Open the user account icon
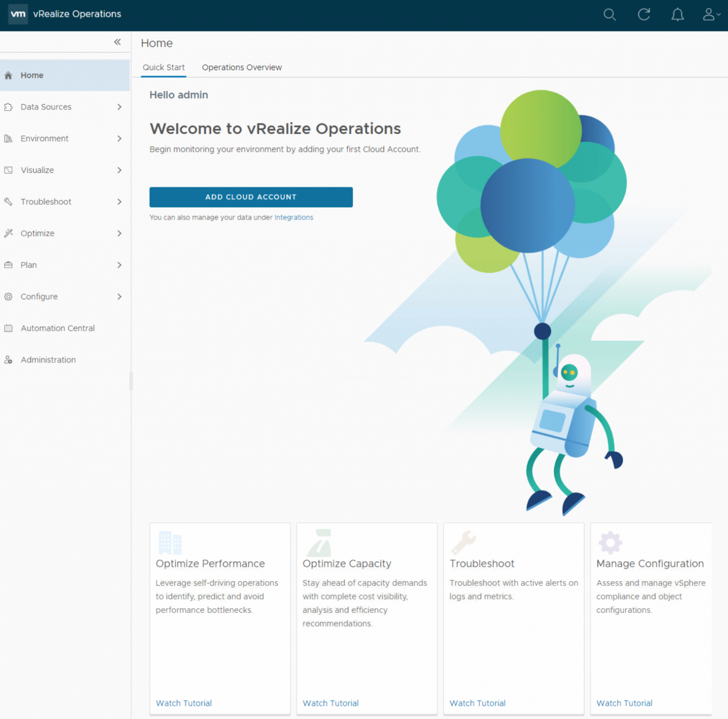 point(708,15)
